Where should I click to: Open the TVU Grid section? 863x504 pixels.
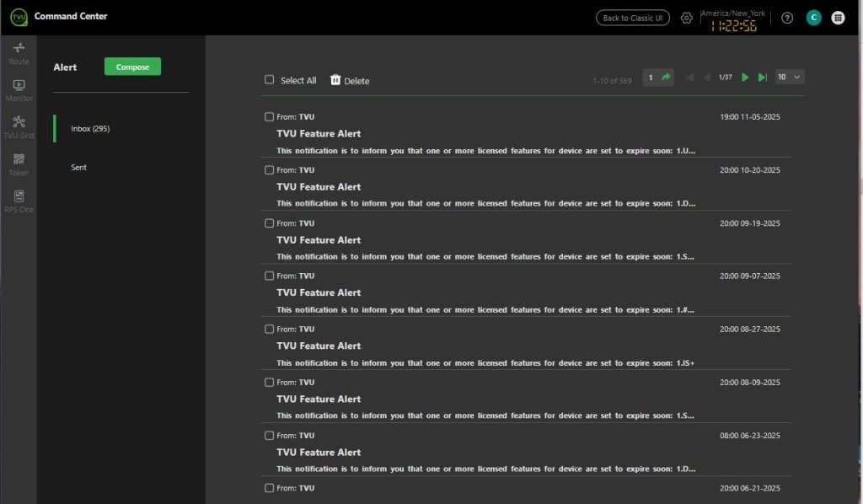pos(18,125)
